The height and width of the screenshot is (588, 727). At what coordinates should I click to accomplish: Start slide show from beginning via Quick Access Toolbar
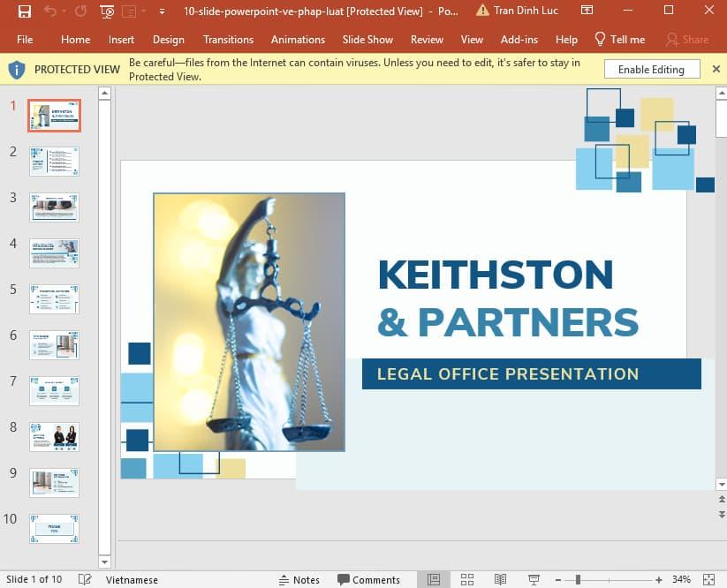[x=106, y=11]
